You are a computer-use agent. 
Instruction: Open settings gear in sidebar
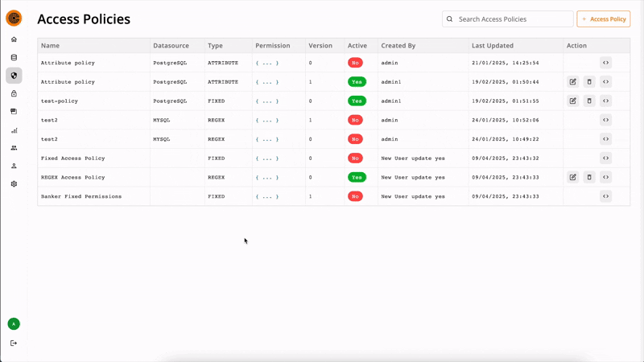[14, 184]
